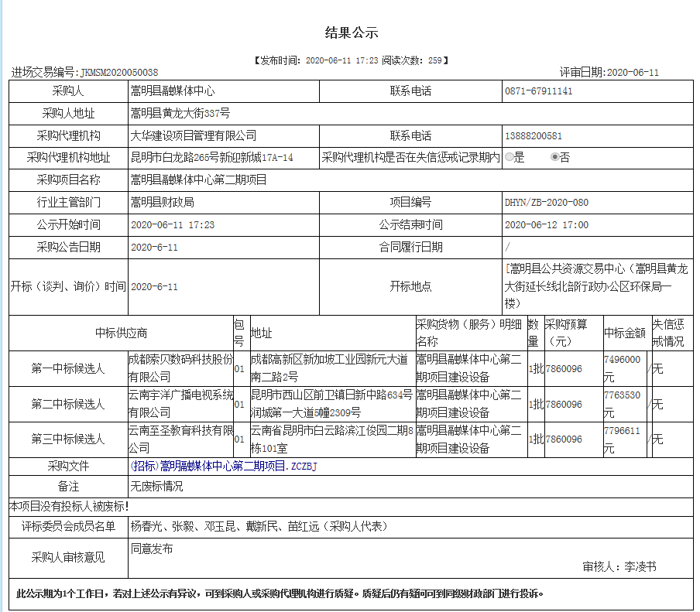
Task: Click supplier 云南宇洋广播电视系统有限公司
Action: [180, 404]
